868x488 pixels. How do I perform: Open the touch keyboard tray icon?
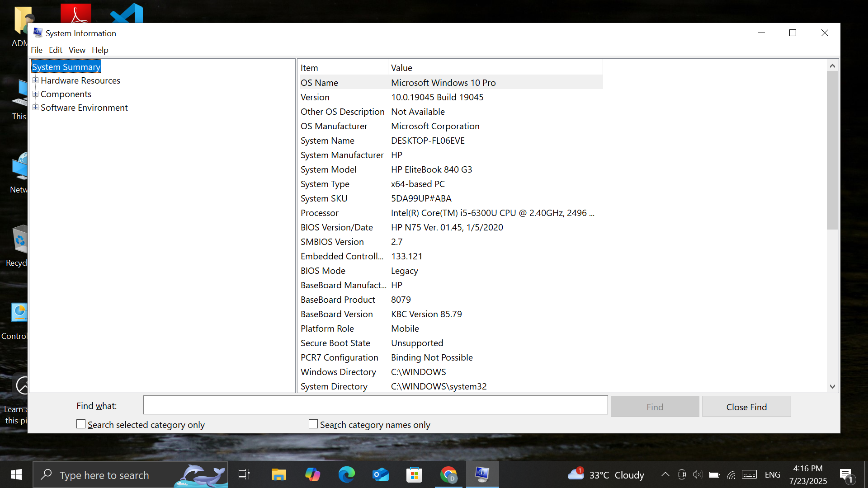(749, 474)
